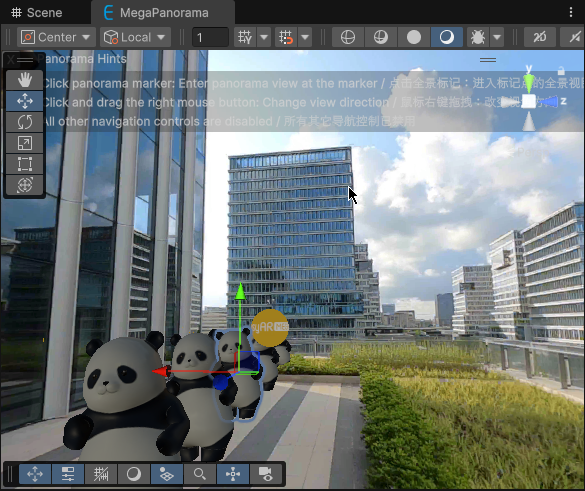Image resolution: width=585 pixels, height=491 pixels.
Task: Click the search magnifier icon in bottom overlay
Action: pyautogui.click(x=200, y=474)
